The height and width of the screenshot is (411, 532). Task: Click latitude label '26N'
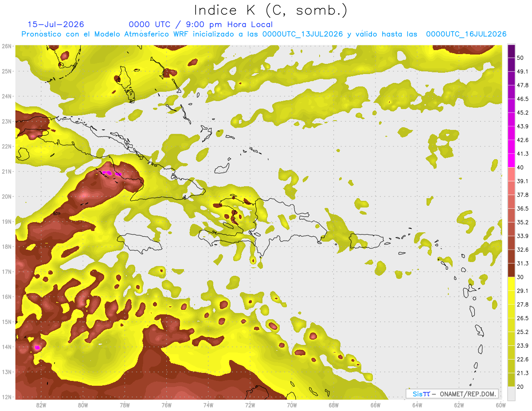6,46
